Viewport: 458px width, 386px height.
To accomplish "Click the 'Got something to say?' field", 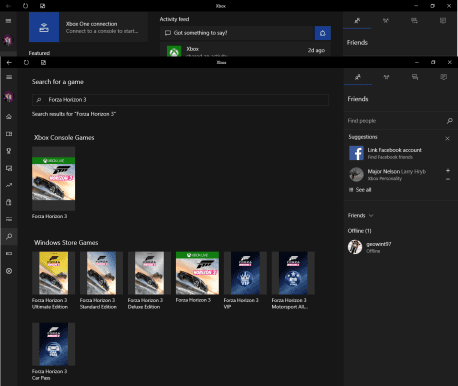I will [237, 33].
